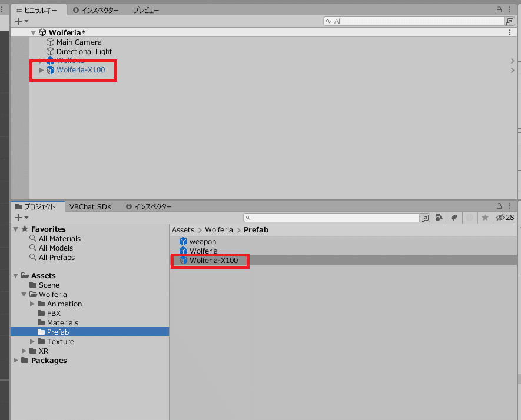
Task: Go to Assets in the breadcrumb
Action: coord(182,230)
